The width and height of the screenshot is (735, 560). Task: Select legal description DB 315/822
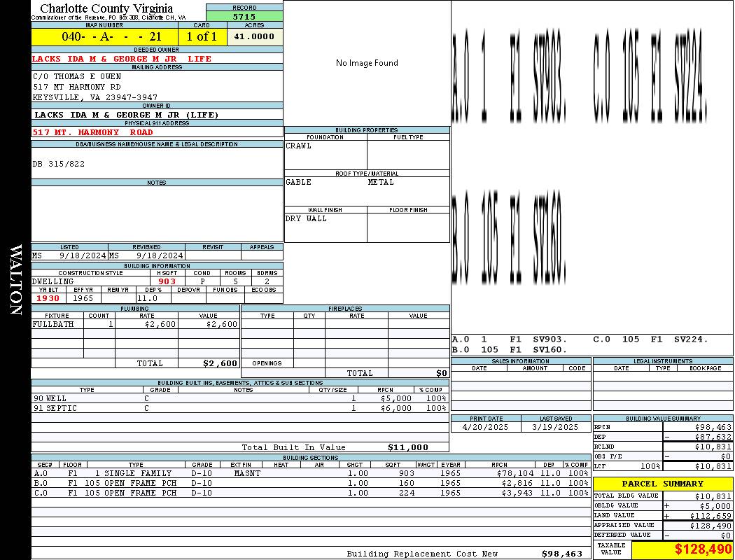pyautogui.click(x=59, y=164)
